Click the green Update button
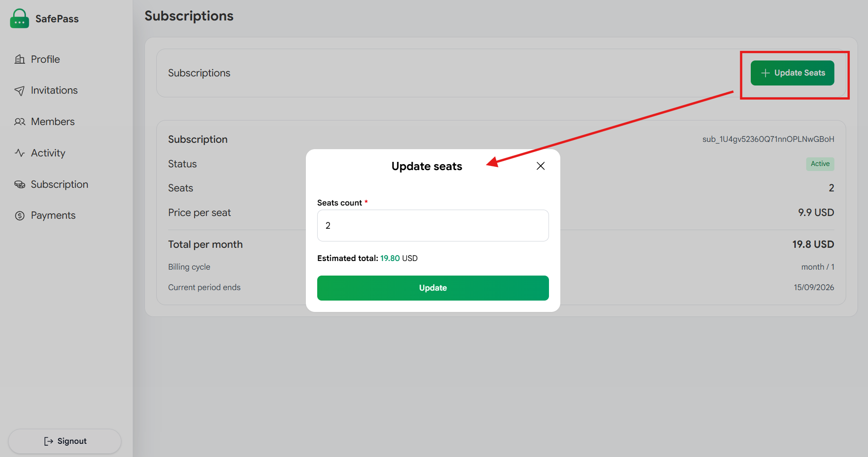The image size is (868, 457). (433, 288)
